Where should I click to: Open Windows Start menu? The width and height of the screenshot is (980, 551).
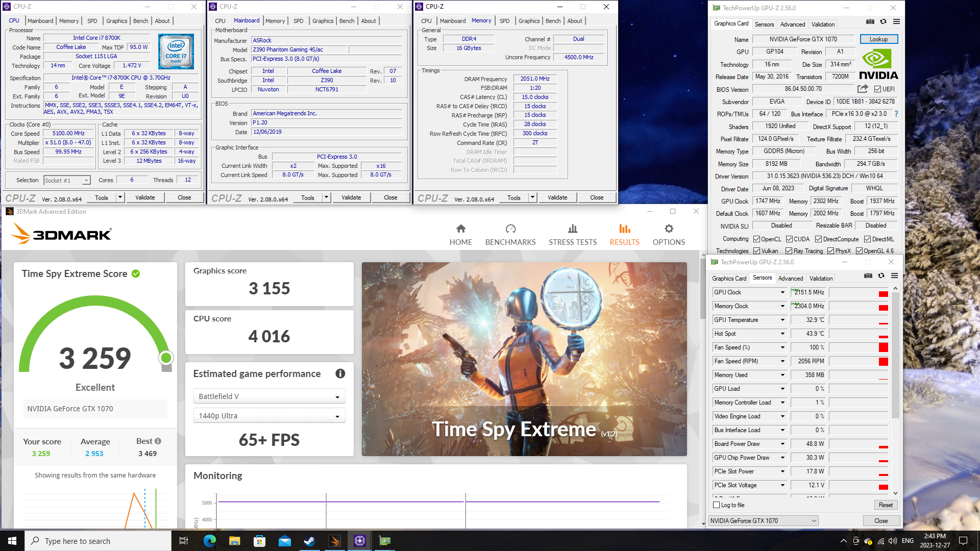click(x=12, y=541)
